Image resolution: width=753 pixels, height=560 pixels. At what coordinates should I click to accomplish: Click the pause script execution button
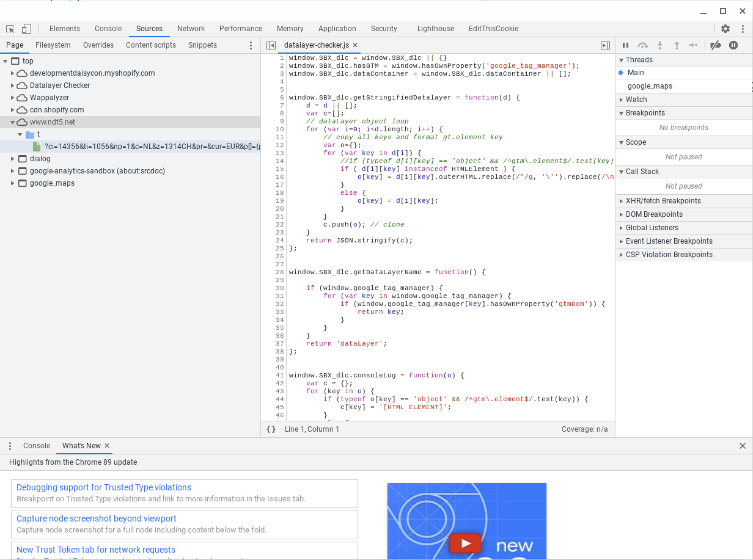[625, 45]
